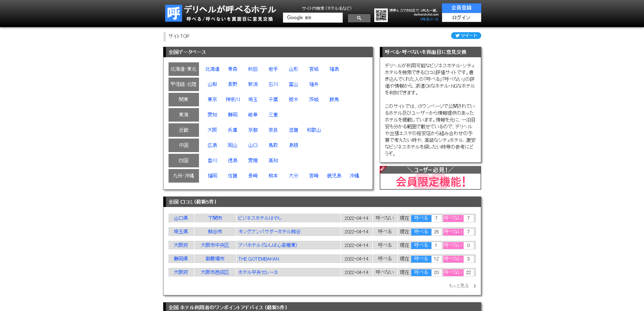Click pink 呼べない badge for ホテル中央セレーネ
The width and height of the screenshot is (644, 311).
[453, 272]
